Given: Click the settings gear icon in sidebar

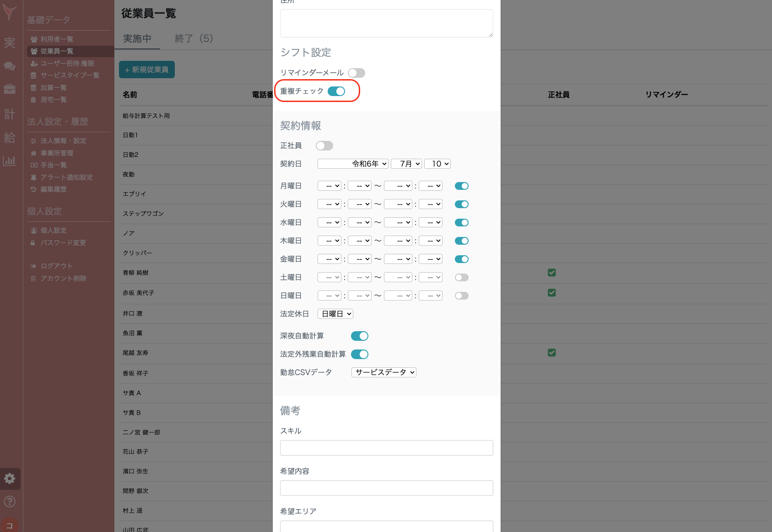Looking at the screenshot, I should [x=10, y=478].
